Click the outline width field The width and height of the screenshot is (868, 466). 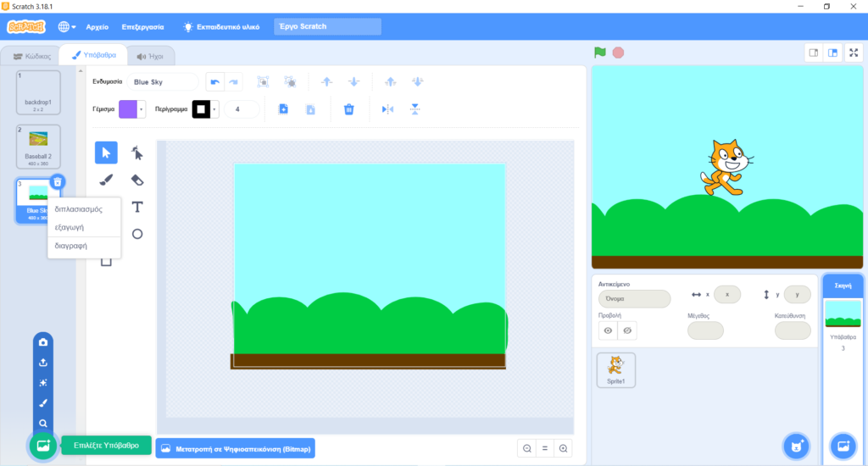pyautogui.click(x=242, y=109)
